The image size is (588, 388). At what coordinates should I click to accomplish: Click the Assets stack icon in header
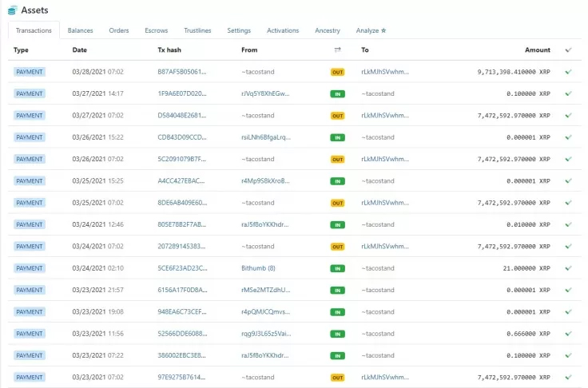pos(11,10)
